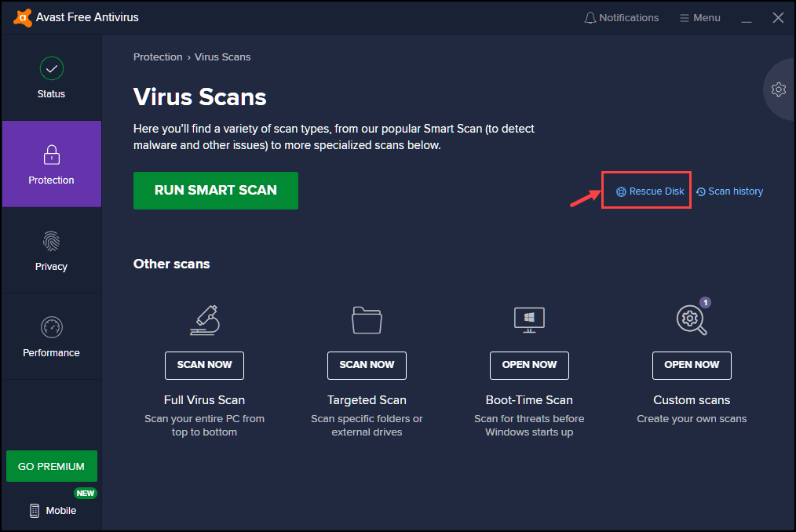796x532 pixels.
Task: Click the Boot-Time Scan monitor icon
Action: pyautogui.click(x=529, y=319)
